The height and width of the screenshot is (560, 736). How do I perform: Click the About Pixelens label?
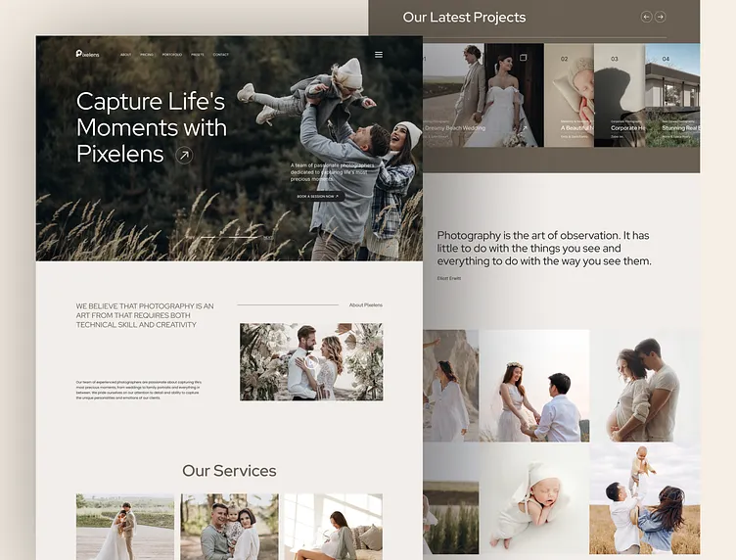click(366, 305)
